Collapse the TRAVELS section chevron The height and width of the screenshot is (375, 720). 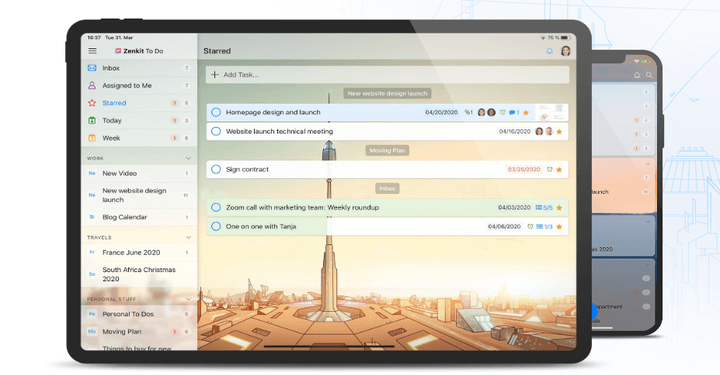point(188,237)
